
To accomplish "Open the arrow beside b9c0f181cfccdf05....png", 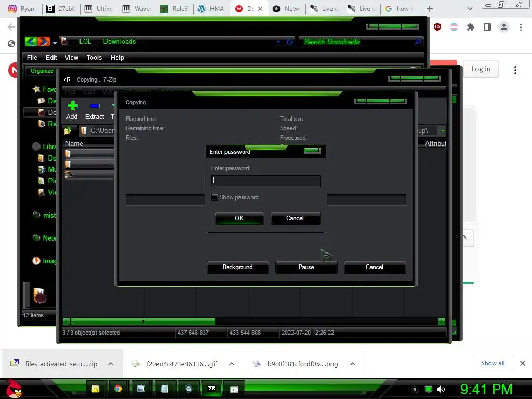I will pos(353,364).
